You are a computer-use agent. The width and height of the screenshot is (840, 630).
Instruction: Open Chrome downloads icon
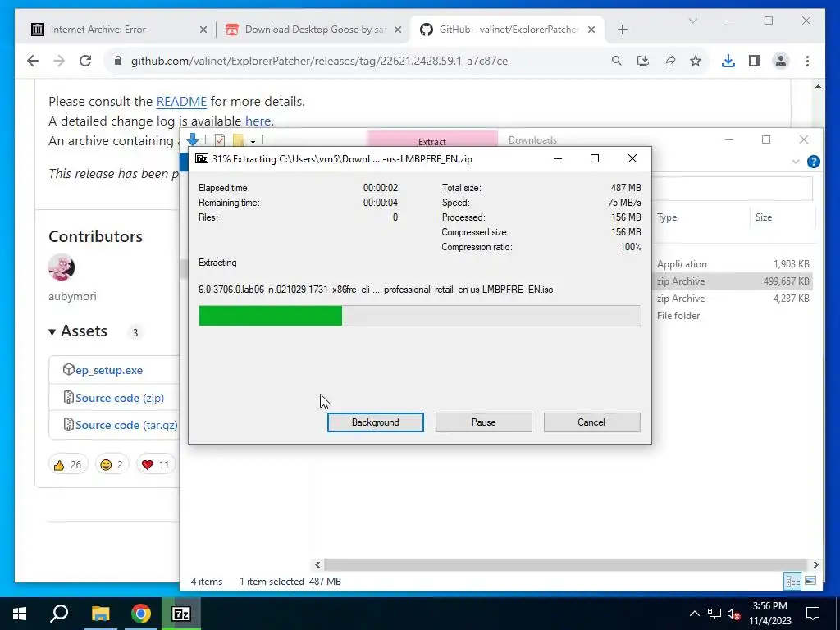pyautogui.click(x=728, y=61)
